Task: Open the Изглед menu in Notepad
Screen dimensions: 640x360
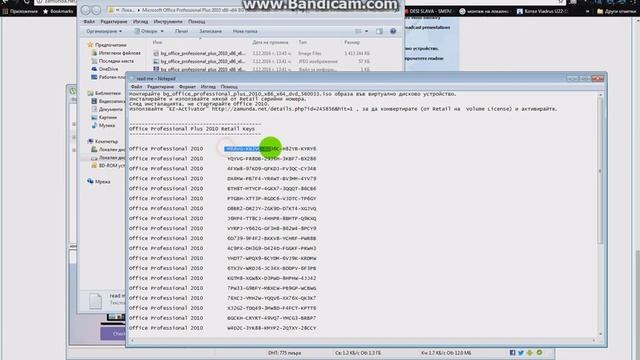Action: pyautogui.click(x=208, y=87)
